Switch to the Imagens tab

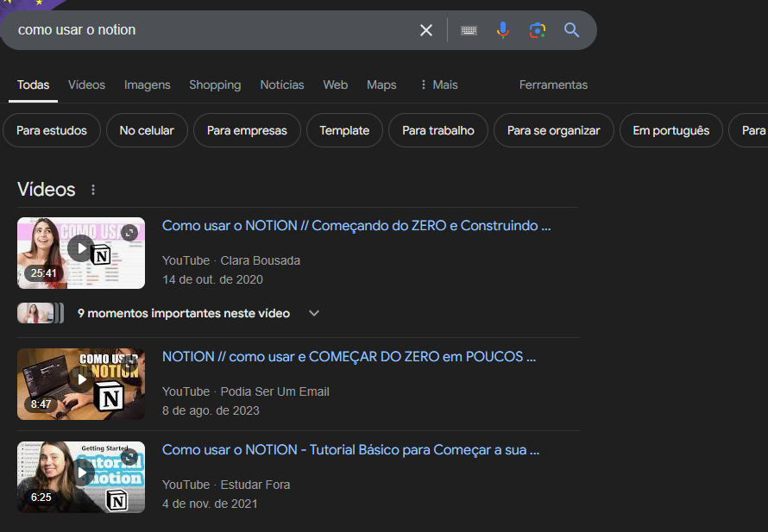click(148, 84)
